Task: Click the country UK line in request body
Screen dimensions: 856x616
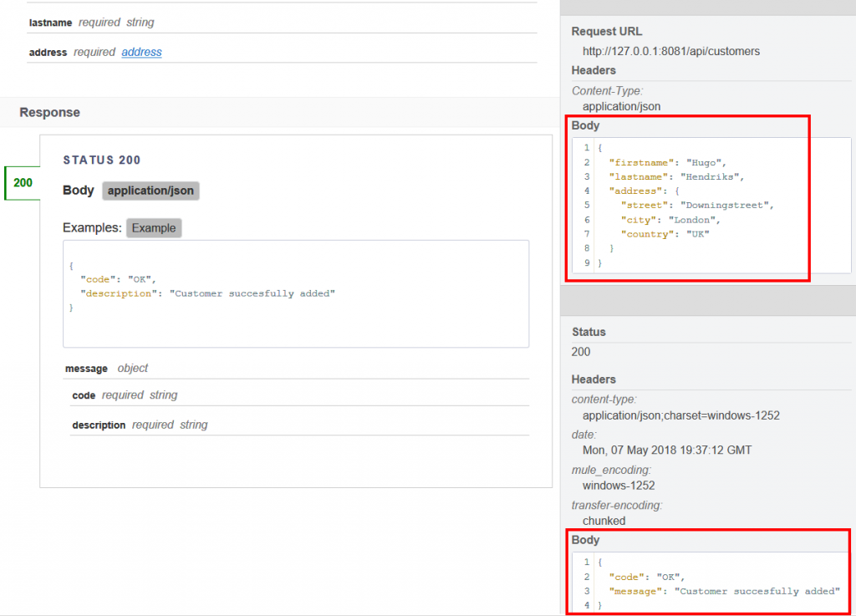Action: [x=664, y=234]
